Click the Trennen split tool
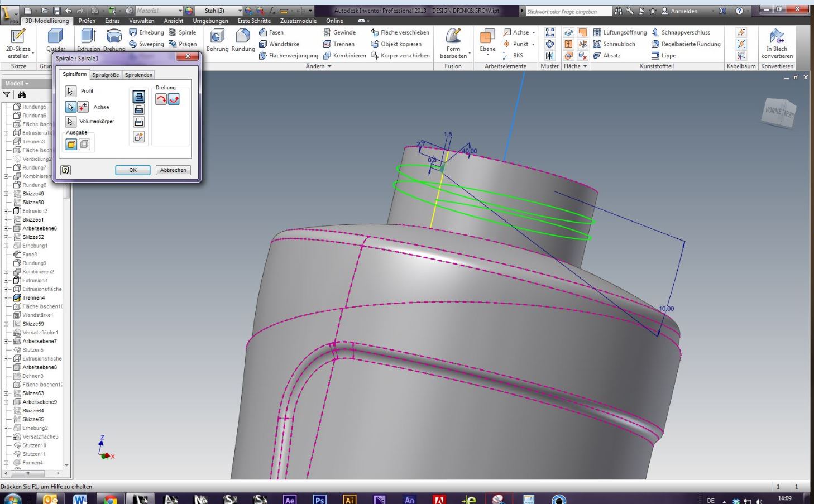Viewport: 814px width, 504px height. coord(338,44)
